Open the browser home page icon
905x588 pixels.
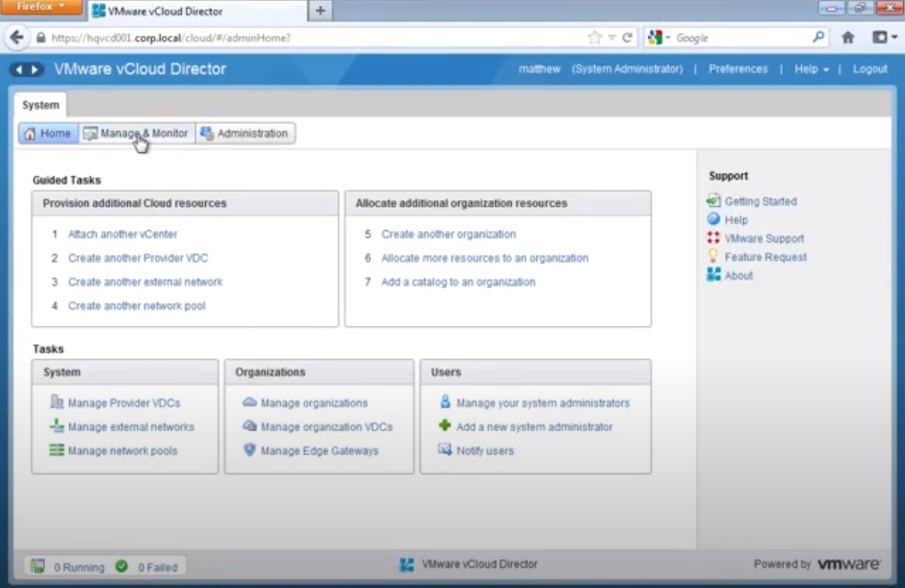coord(848,38)
